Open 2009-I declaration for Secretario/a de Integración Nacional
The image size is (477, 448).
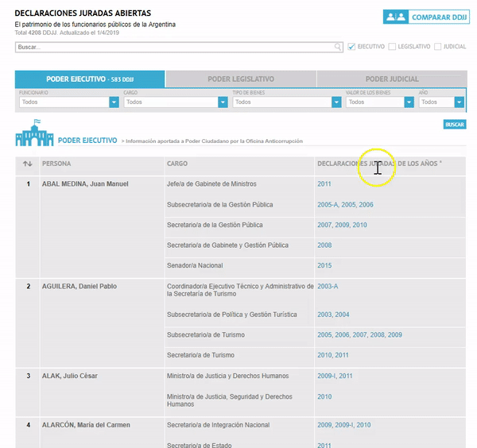coord(344,425)
